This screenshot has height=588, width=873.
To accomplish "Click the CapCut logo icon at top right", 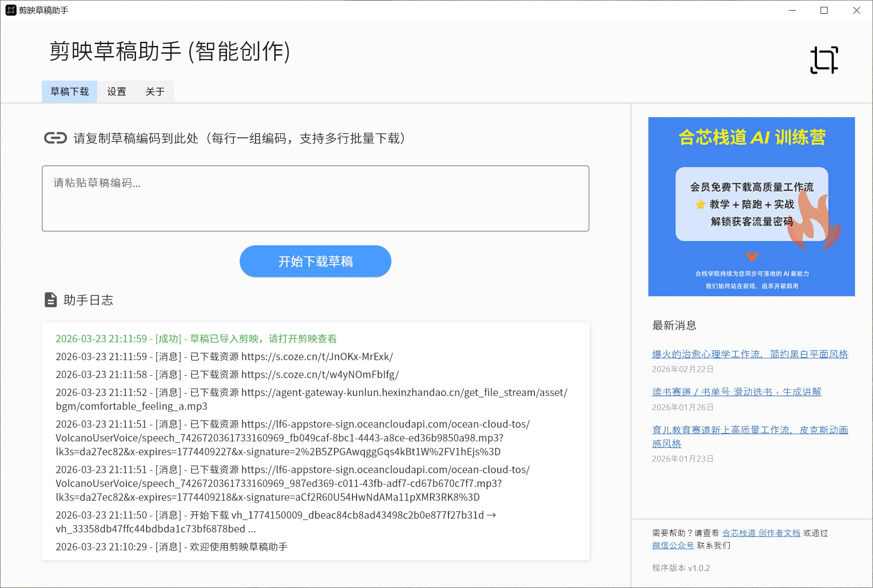I will click(x=824, y=60).
